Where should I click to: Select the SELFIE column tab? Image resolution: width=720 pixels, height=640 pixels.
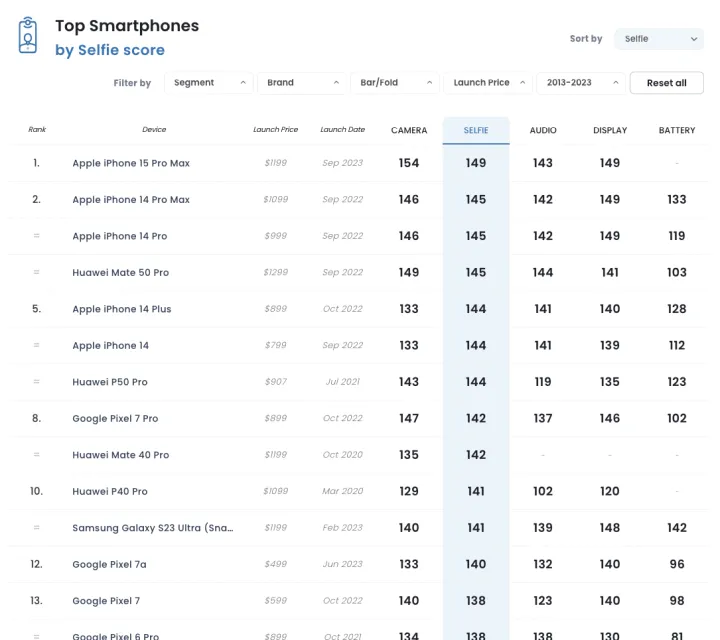(x=476, y=130)
